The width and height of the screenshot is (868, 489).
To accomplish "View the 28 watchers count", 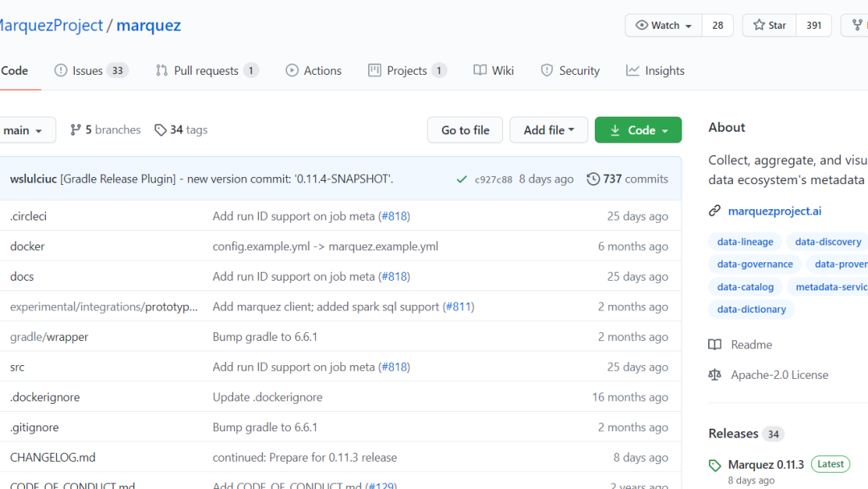I will pyautogui.click(x=718, y=26).
